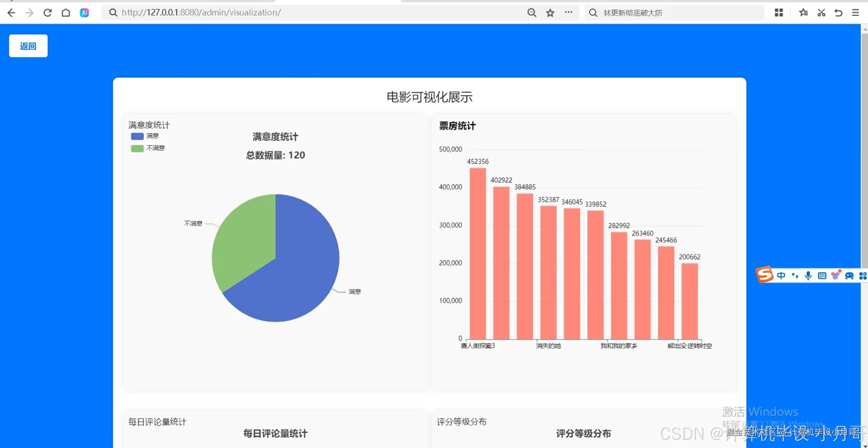The width and height of the screenshot is (868, 448).
Task: Expand the browser apps grid panel
Action: (x=779, y=13)
